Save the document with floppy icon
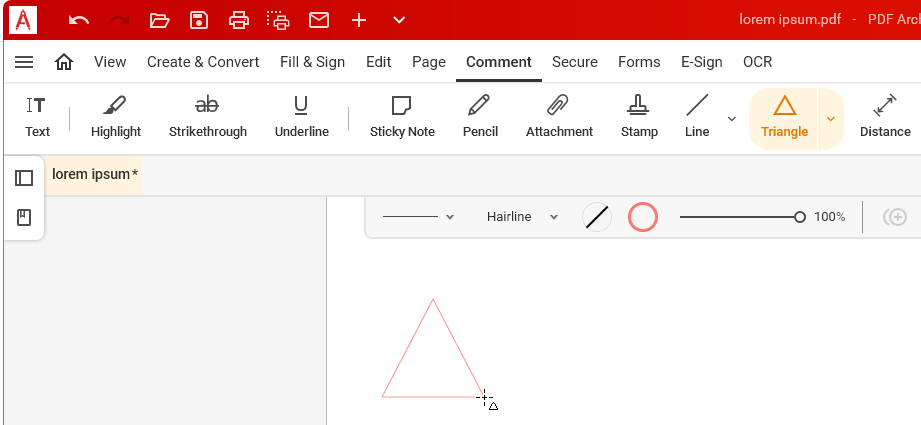Image resolution: width=921 pixels, height=425 pixels. [199, 20]
